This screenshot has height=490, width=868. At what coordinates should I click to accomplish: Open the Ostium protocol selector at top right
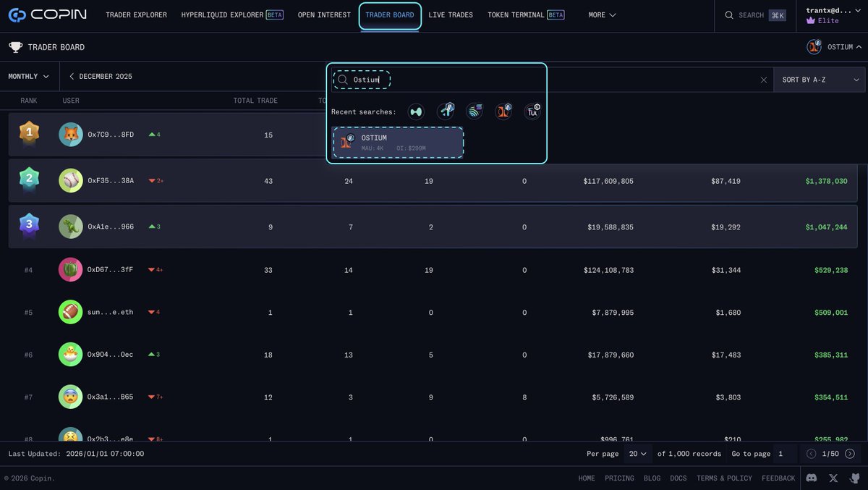(x=834, y=46)
